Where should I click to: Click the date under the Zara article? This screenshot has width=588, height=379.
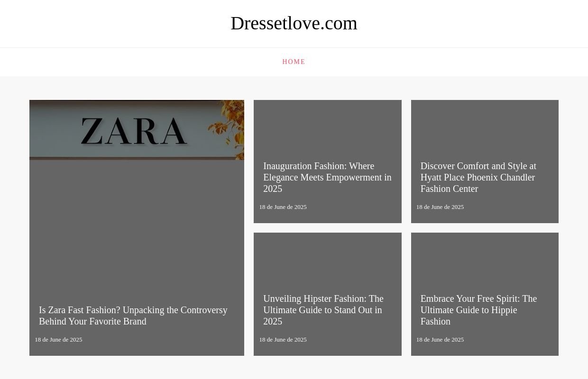[x=58, y=340]
